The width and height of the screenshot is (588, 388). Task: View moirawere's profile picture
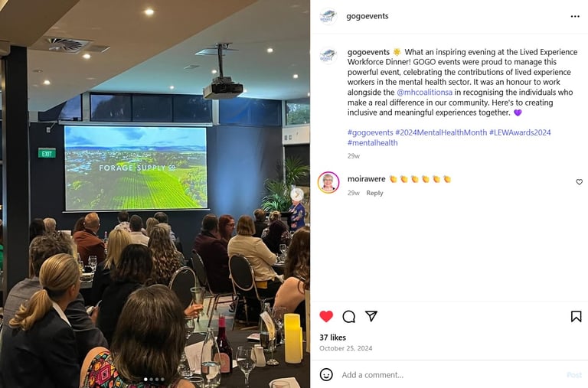pos(328,182)
